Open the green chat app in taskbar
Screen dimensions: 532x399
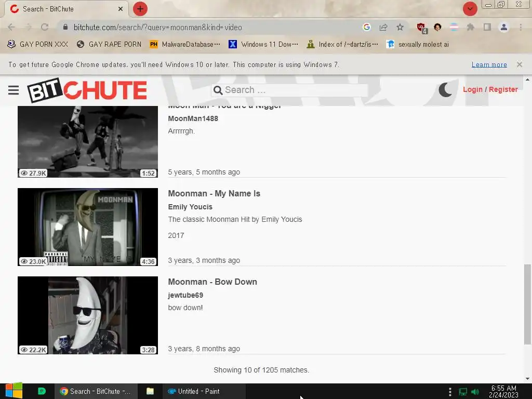tap(42, 391)
